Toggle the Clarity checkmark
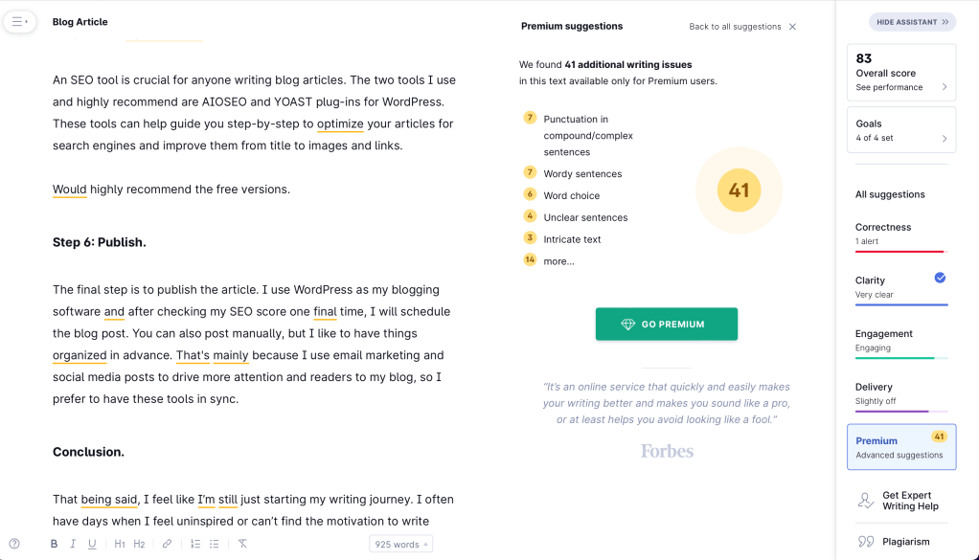Screen dimensions: 979x560 coord(939,279)
